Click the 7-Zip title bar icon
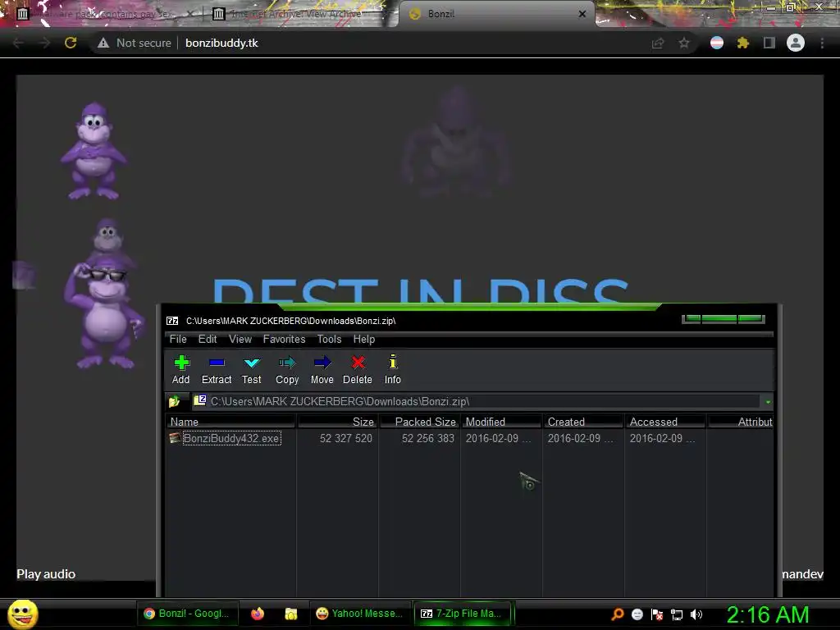Image resolution: width=840 pixels, height=630 pixels. (x=172, y=321)
